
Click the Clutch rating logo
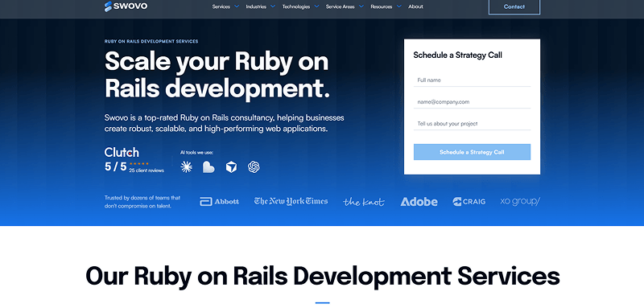122,153
